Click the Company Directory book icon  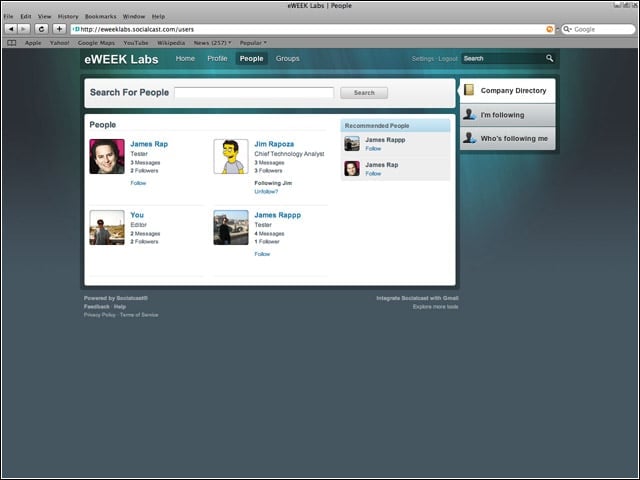pos(469,90)
